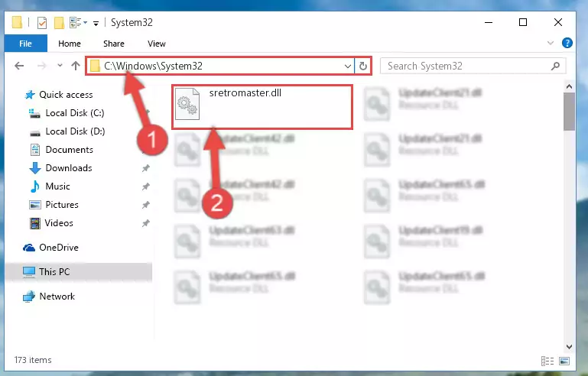588x376 pixels.
Task: Click the vertical scrollbar thumb
Action: click(569, 112)
